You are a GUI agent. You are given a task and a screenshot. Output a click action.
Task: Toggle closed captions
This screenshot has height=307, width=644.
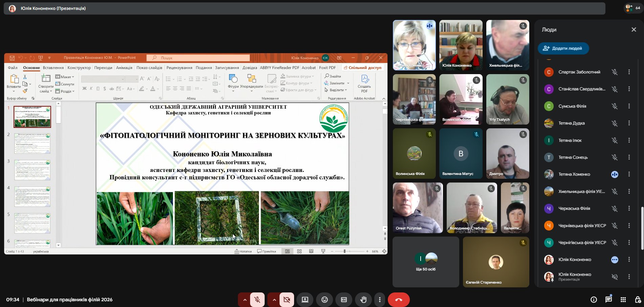(344, 300)
